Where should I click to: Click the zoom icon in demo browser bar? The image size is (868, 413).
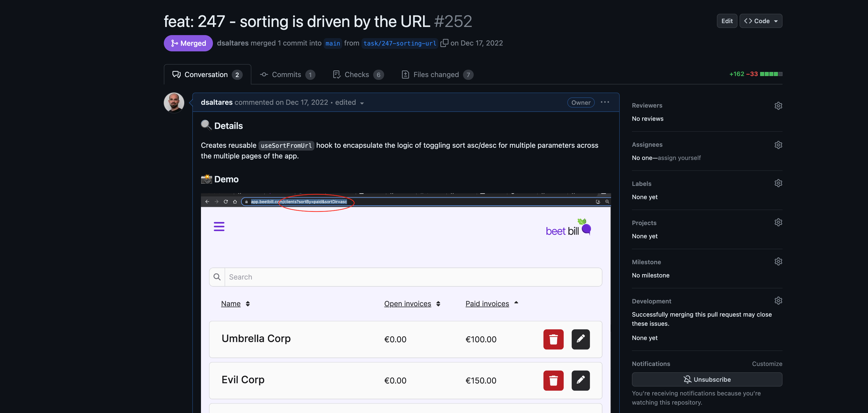pos(607,201)
